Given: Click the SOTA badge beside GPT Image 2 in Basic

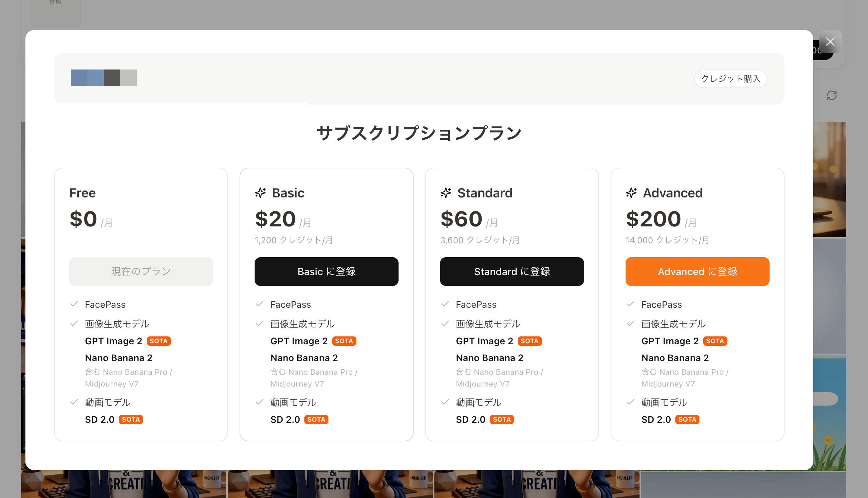Looking at the screenshot, I should pyautogui.click(x=344, y=341).
